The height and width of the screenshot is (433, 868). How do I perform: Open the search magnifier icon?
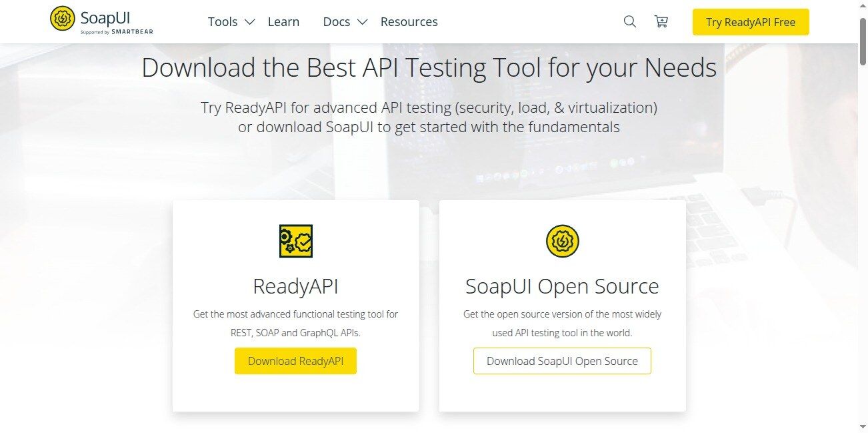point(629,21)
